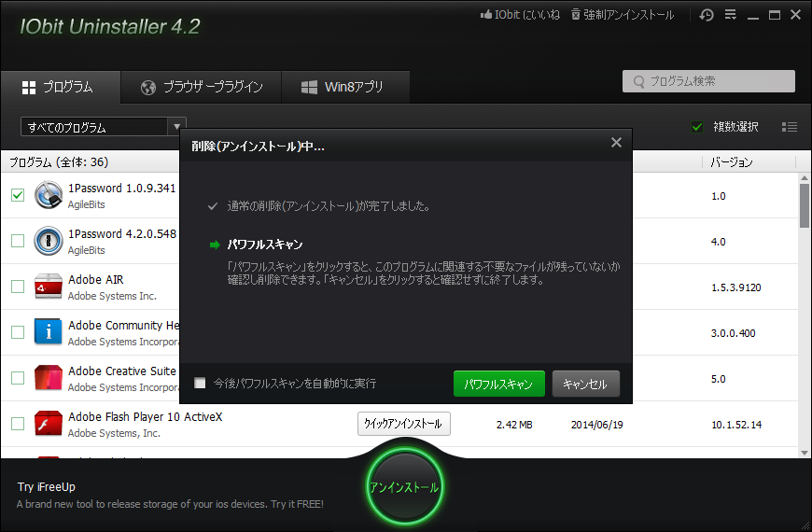Open the すべてのプログラム filter dropdown
Screen dimensions: 812x532
(x=103, y=127)
